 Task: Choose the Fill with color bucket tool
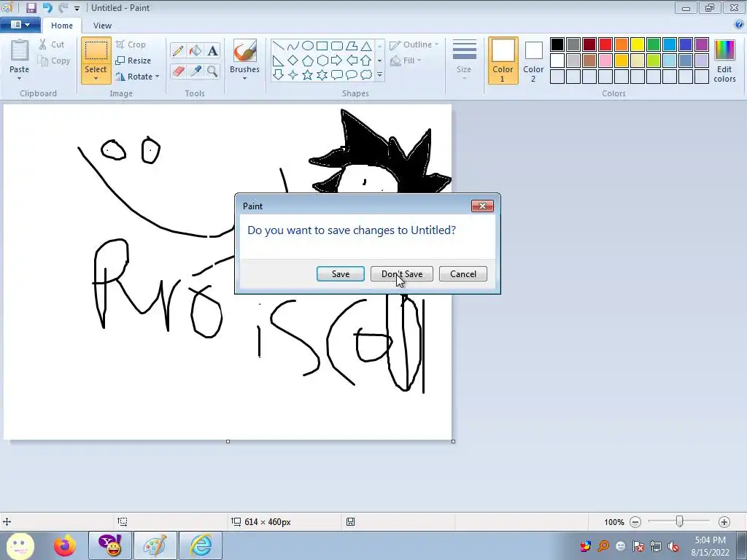[x=196, y=50]
